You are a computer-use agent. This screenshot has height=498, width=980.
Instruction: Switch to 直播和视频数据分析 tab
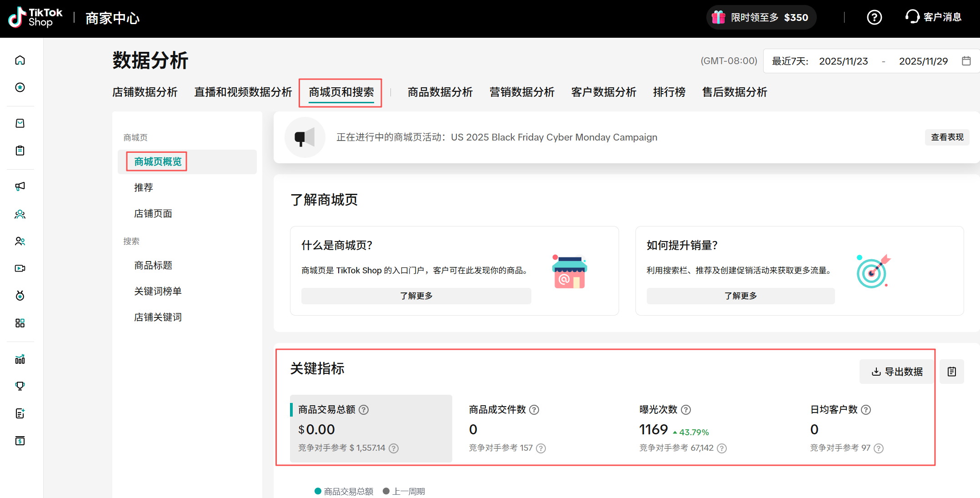tap(243, 92)
